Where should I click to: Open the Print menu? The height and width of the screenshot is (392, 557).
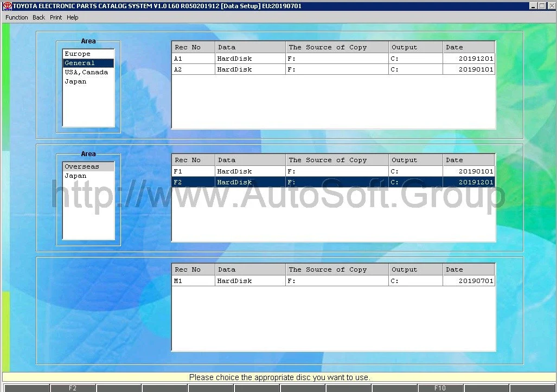56,17
